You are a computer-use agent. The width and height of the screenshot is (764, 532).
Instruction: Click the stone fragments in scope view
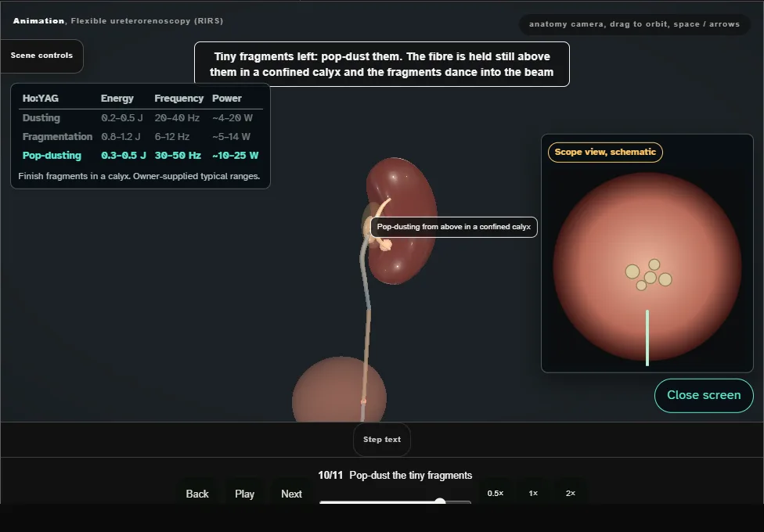[648, 275]
